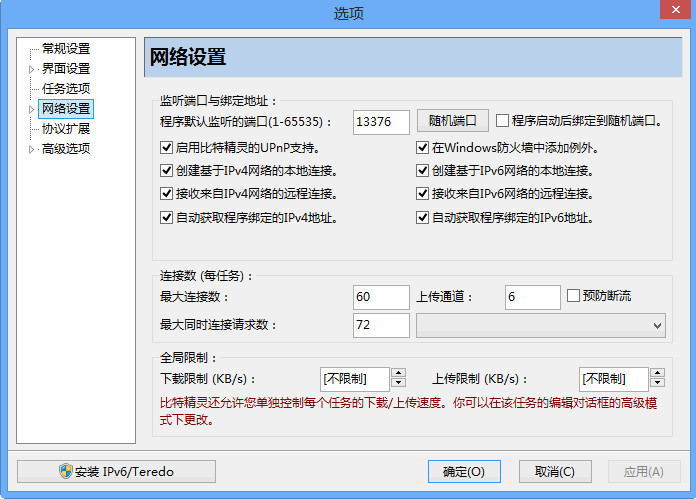Click the 随机端口 button
Image resolution: width=696 pixels, height=499 pixels.
pyautogui.click(x=452, y=121)
